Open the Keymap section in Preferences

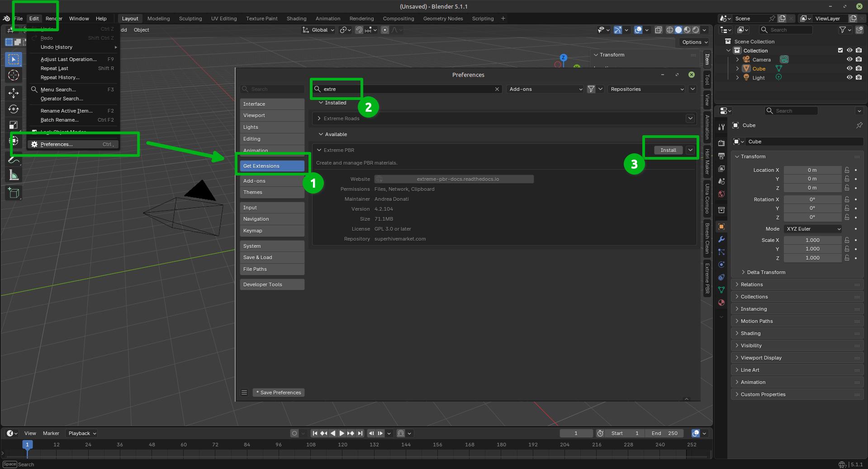tap(272, 231)
